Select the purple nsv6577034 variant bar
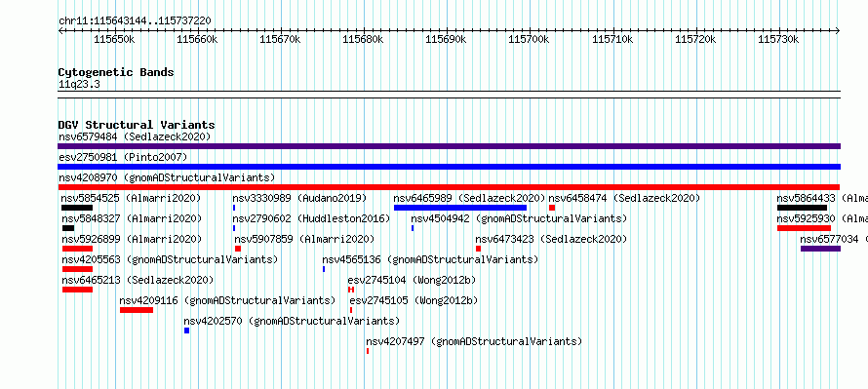This screenshot has height=389, width=868. 821,249
